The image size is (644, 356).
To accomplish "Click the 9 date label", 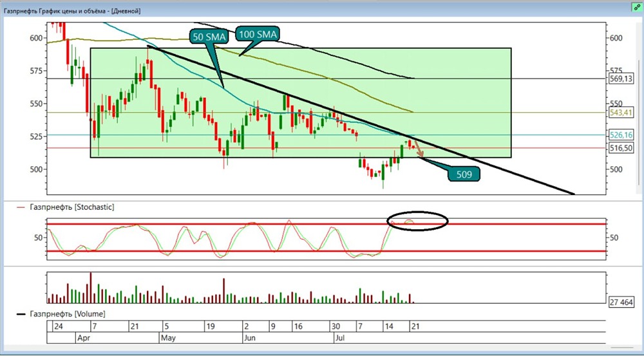I will click(x=273, y=327).
